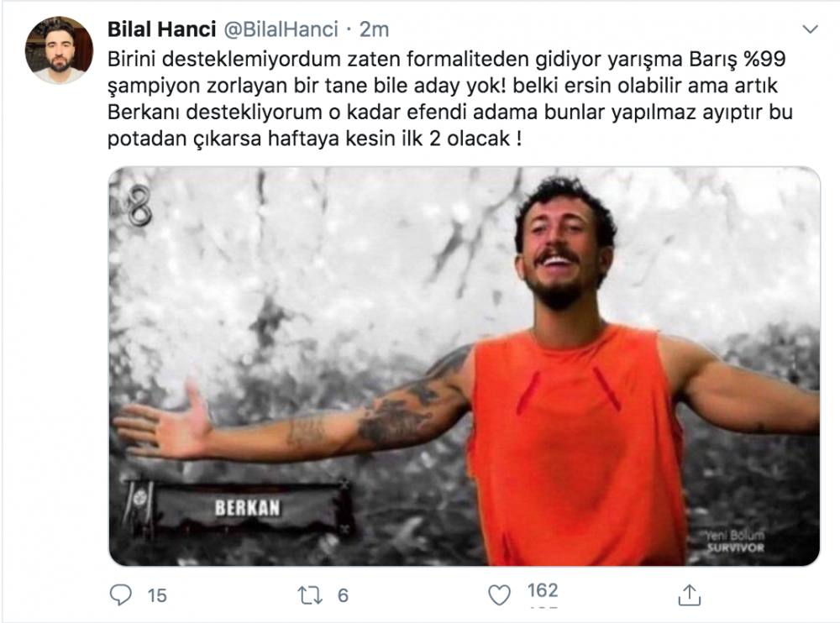
Task: Like the tweet with the heart icon
Action: pyautogui.click(x=499, y=595)
